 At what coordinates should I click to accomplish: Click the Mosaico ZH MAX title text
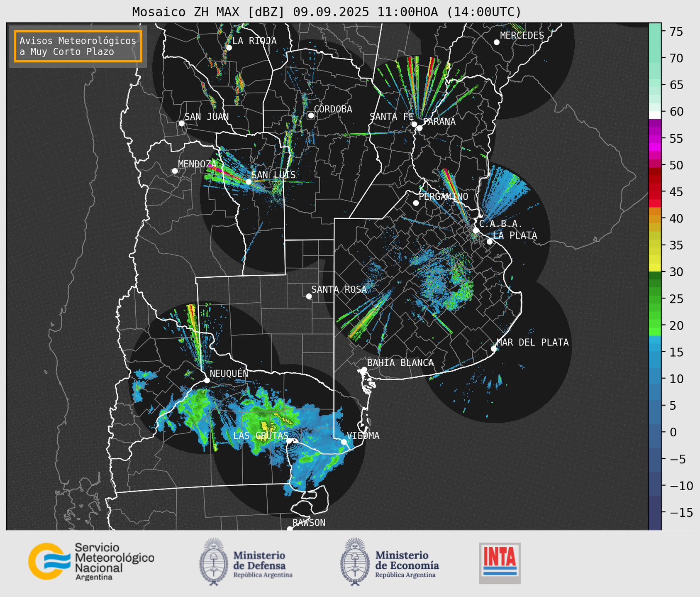point(327,12)
